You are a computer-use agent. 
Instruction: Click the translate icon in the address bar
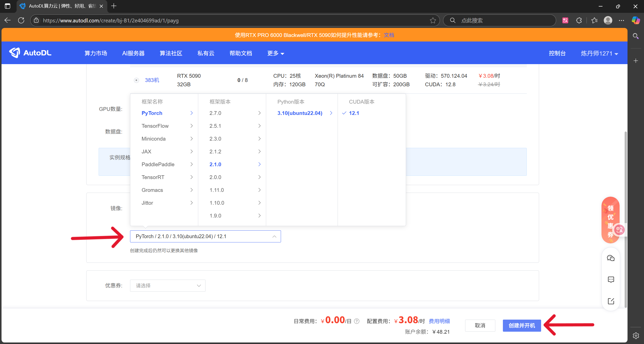tap(565, 20)
